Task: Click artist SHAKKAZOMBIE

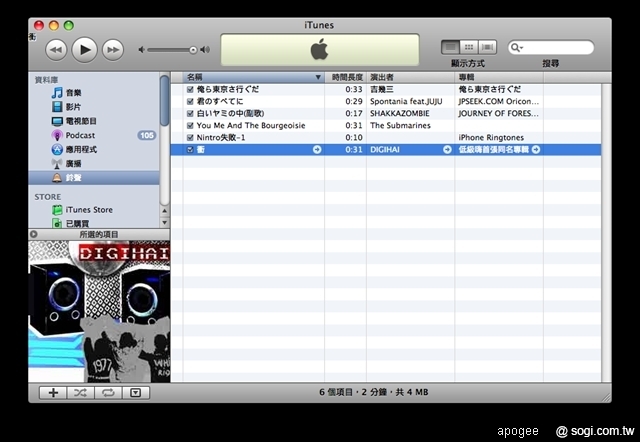Action: point(400,113)
